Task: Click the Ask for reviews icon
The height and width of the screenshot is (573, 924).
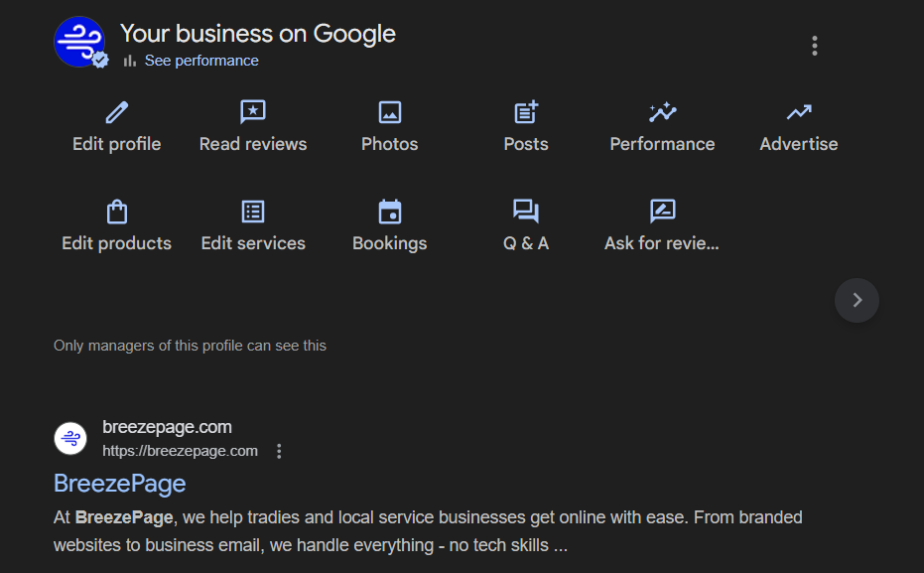Action: pos(662,212)
